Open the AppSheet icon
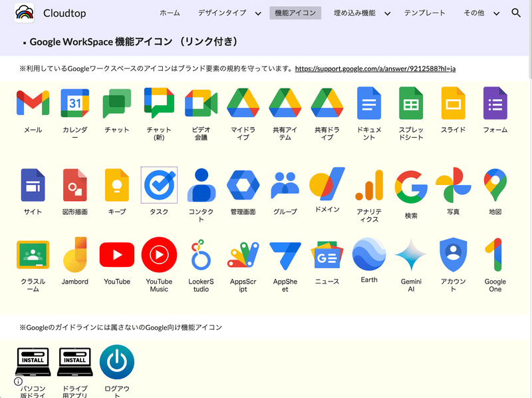Viewport: 532px width, 398px height. coord(285,256)
